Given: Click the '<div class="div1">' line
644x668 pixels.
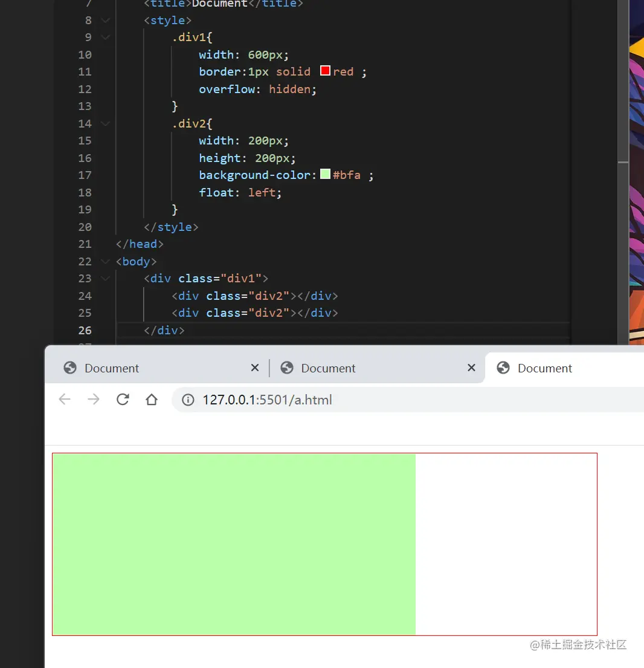Looking at the screenshot, I should pos(206,279).
